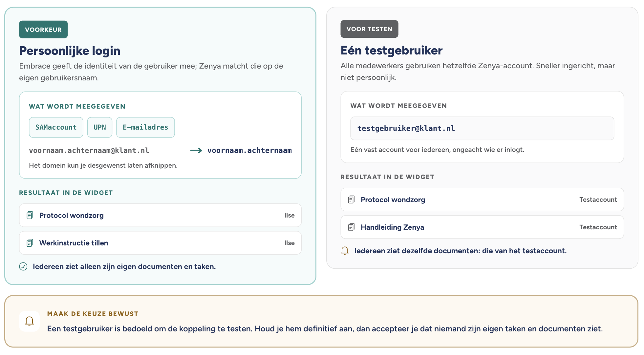Click 'Eén vast account voor iedereen' text
Viewport: 644px width, 355px height.
click(x=437, y=150)
